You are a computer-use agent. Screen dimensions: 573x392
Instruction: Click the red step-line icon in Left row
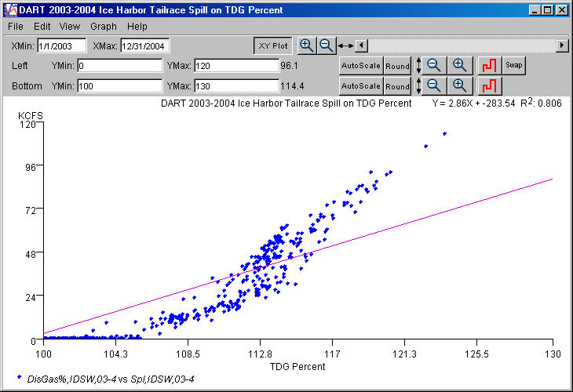point(490,65)
